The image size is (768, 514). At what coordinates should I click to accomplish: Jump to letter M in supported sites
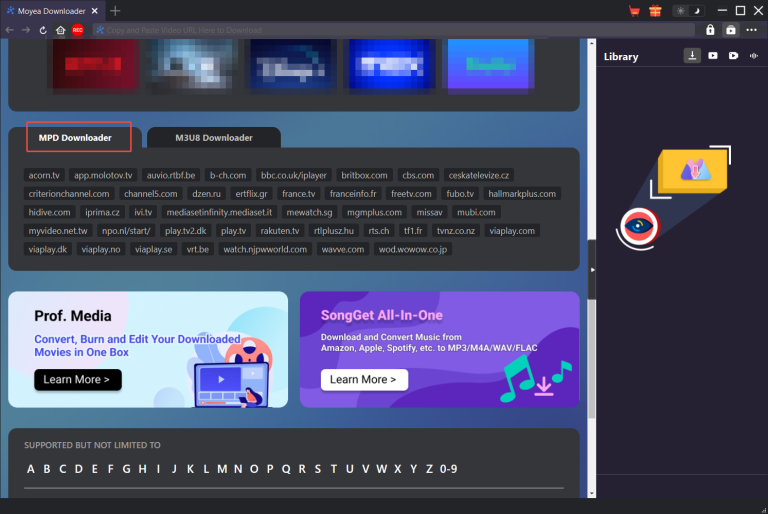(222, 469)
